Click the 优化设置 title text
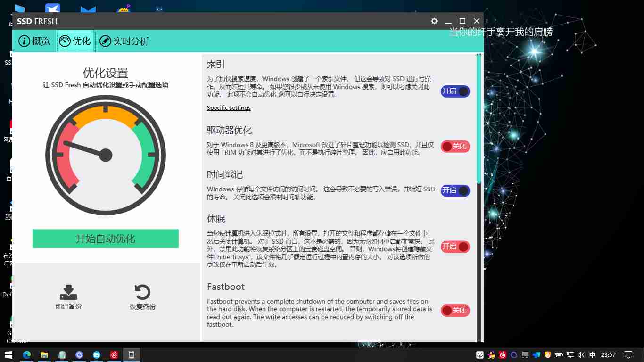This screenshot has width=644, height=362. point(106,73)
